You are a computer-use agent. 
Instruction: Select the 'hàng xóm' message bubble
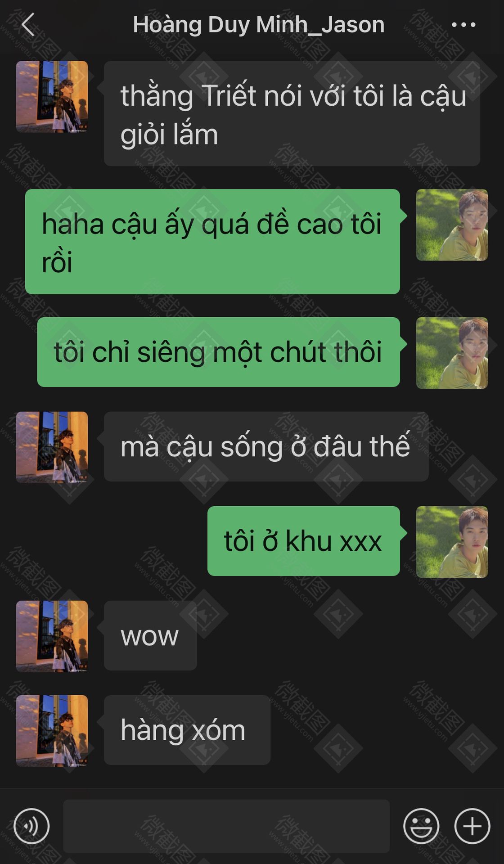187,730
